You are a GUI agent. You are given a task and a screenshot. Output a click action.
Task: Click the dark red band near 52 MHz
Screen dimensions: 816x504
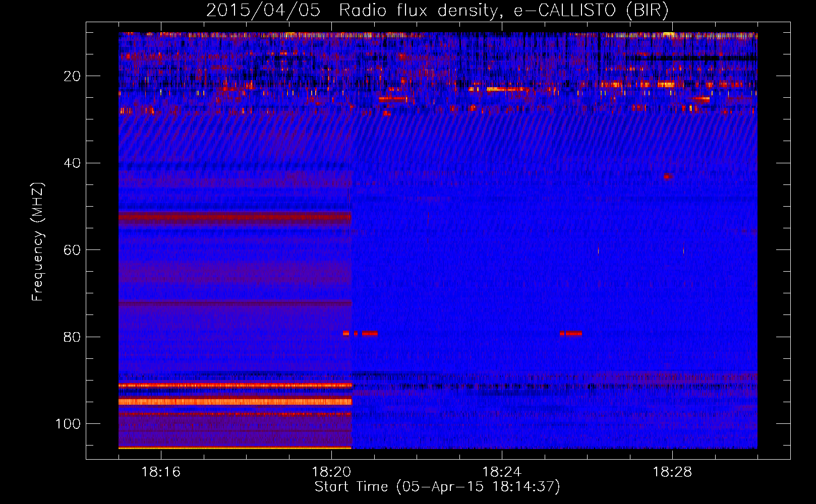235,218
